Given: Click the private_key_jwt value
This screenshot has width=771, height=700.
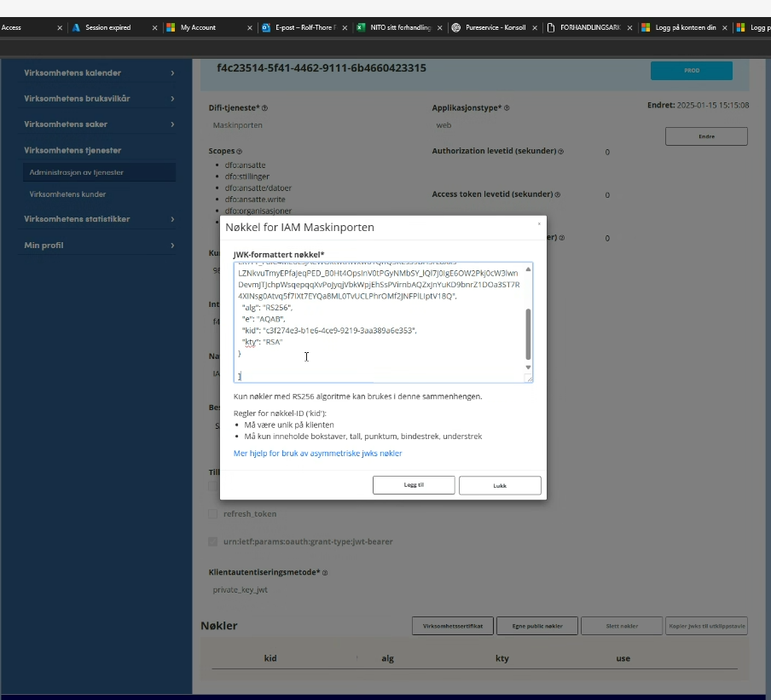Looking at the screenshot, I should (240, 590).
